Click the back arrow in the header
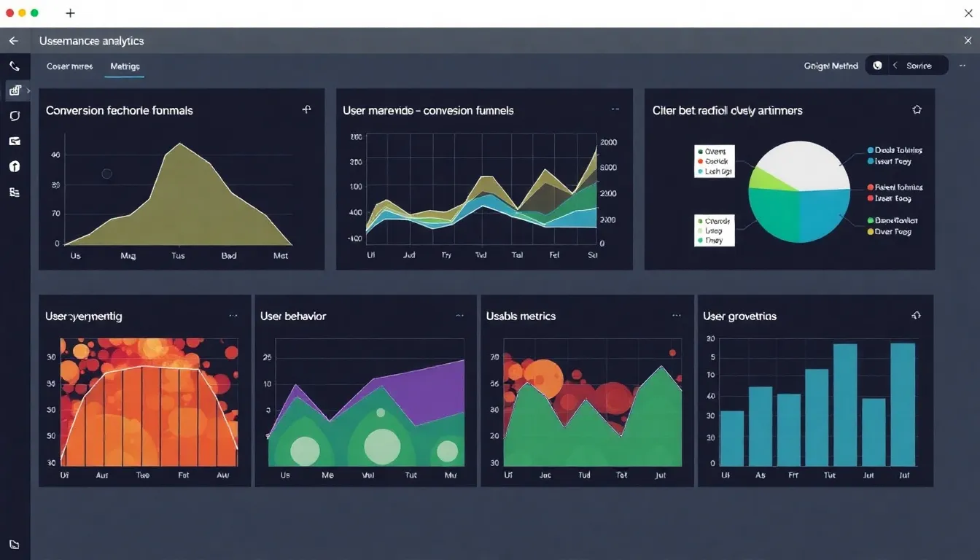The width and height of the screenshot is (980, 560). click(13, 41)
